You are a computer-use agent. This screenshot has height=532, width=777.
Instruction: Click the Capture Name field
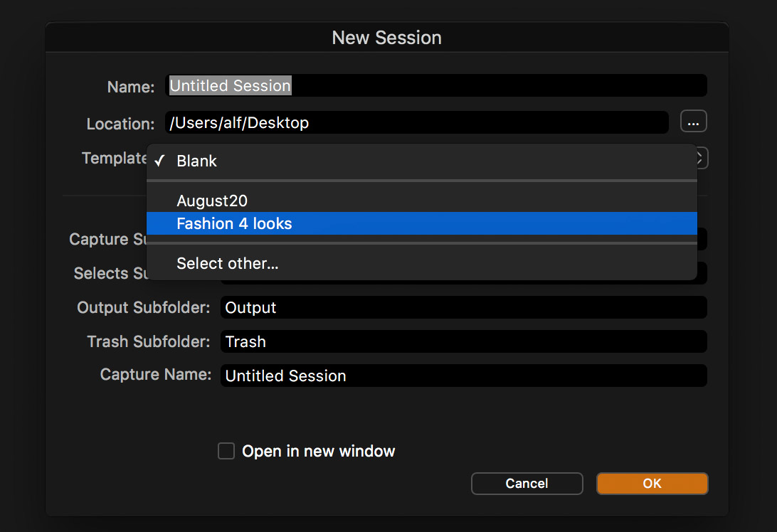tap(464, 376)
